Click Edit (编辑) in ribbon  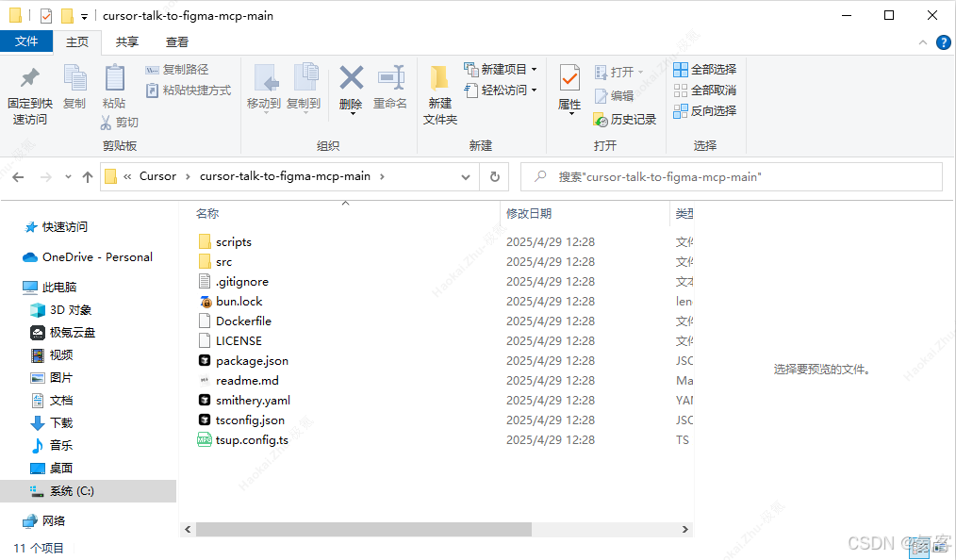coord(615,95)
